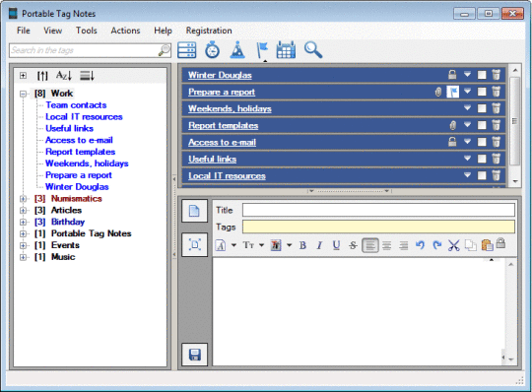
Task: Save note with the floppy disk button
Action: click(194, 355)
